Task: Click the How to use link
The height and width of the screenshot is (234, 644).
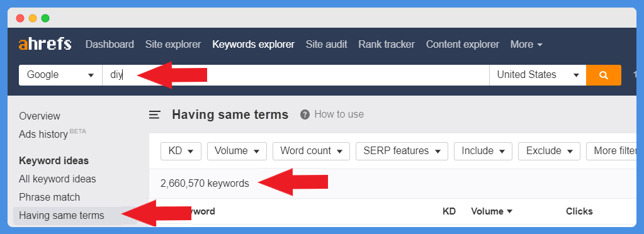Action: point(339,114)
